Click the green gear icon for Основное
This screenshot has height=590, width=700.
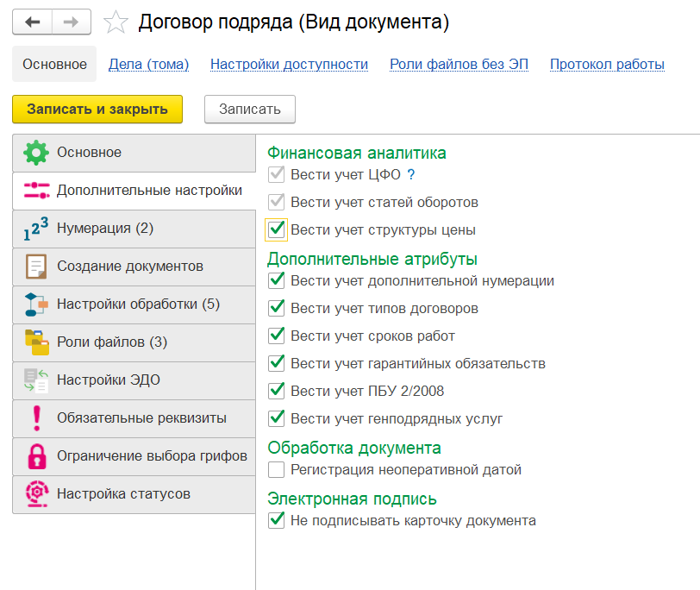pos(36,153)
